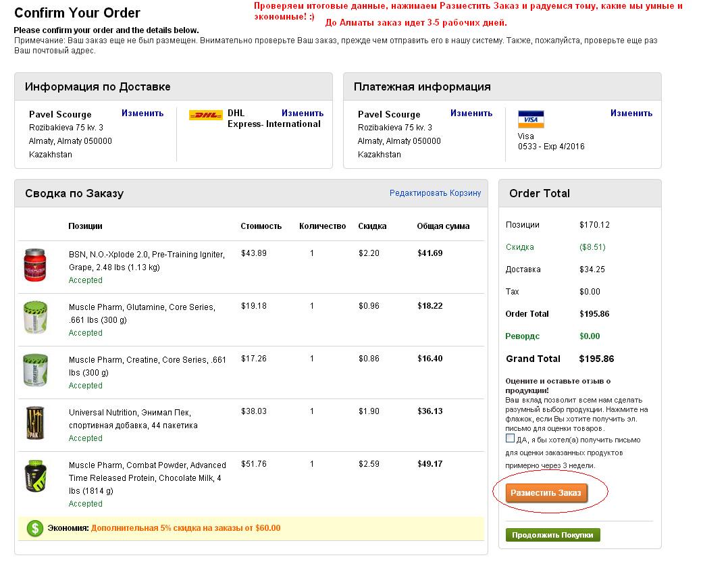Click the $43.89 price of N.O.-Xplode
Screen dimensions: 728x566
point(254,253)
